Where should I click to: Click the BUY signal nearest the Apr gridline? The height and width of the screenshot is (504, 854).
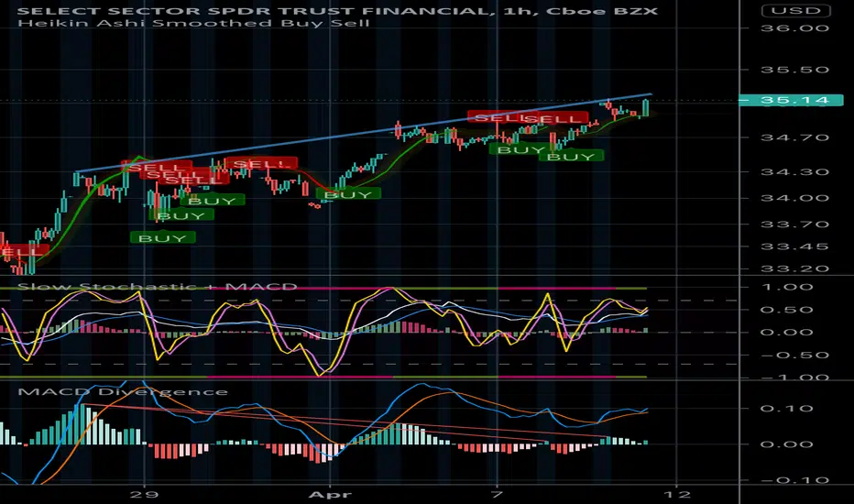[348, 194]
